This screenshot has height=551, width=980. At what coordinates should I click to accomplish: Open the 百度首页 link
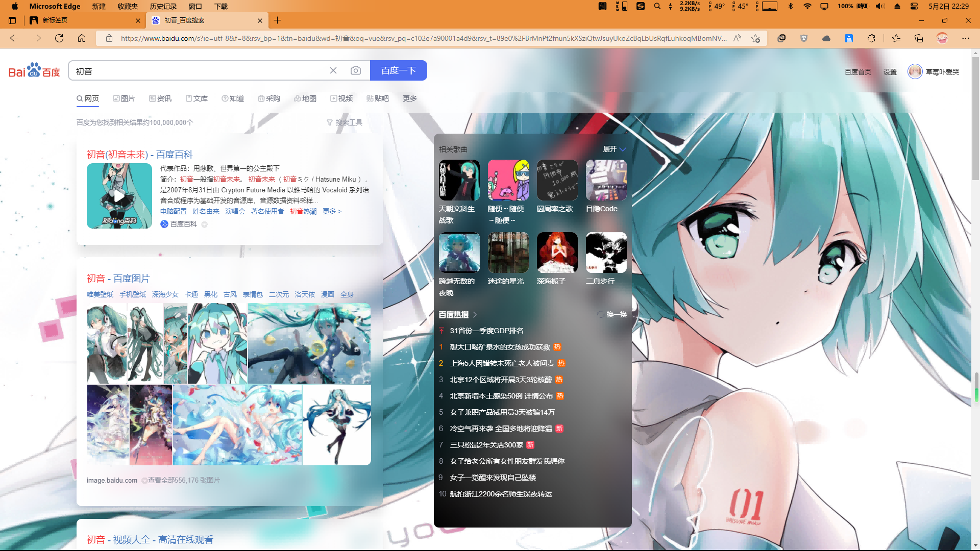point(858,72)
